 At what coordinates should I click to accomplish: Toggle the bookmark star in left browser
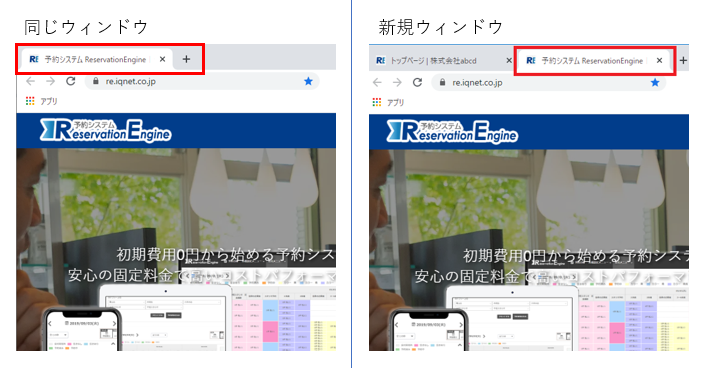pyautogui.click(x=308, y=81)
